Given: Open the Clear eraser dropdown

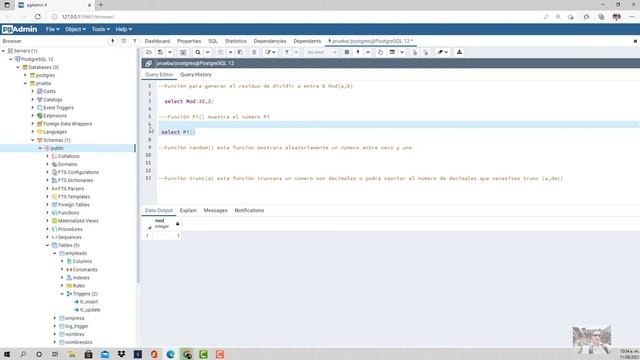Looking at the screenshot, I should click(x=442, y=52).
